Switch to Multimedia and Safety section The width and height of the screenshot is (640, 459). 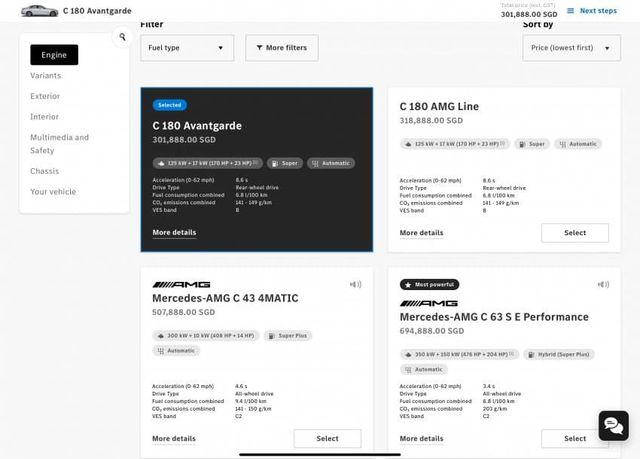59,144
